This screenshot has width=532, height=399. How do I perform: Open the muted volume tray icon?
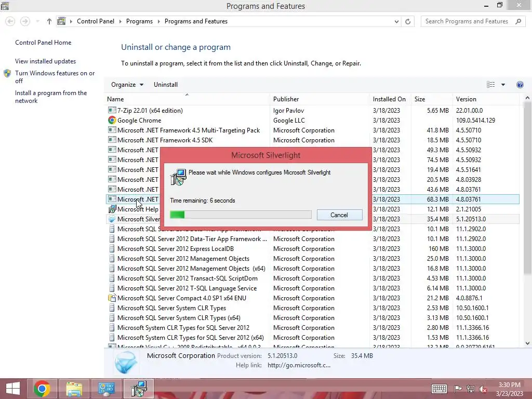(x=483, y=389)
